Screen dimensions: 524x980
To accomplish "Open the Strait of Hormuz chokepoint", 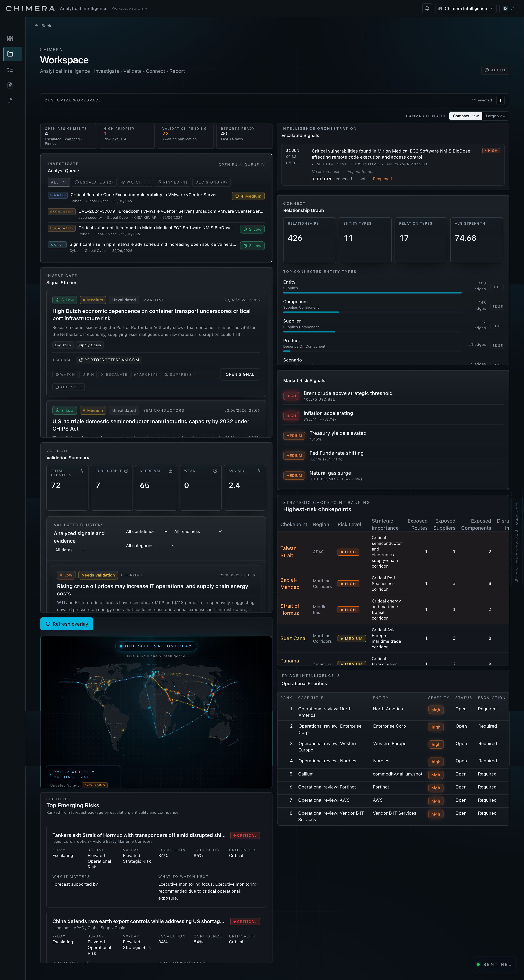I will coord(290,609).
